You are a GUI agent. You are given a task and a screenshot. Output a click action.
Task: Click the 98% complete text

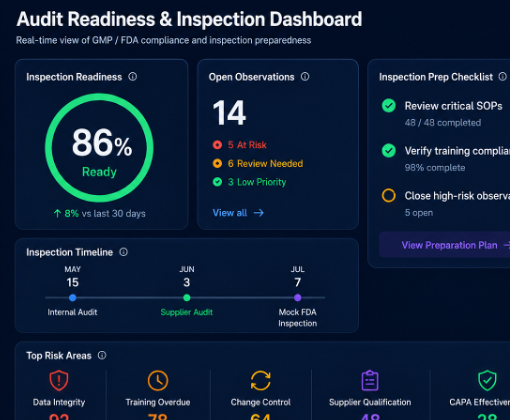click(435, 168)
